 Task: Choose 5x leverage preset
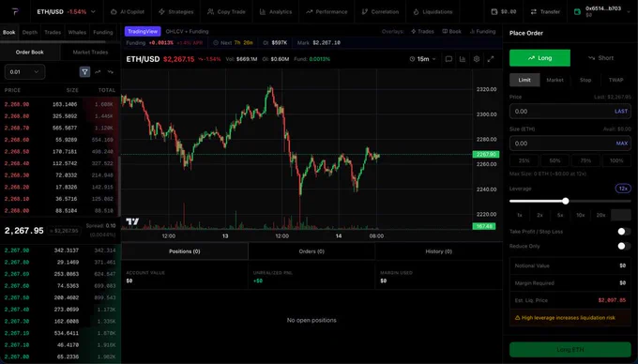[x=560, y=215]
